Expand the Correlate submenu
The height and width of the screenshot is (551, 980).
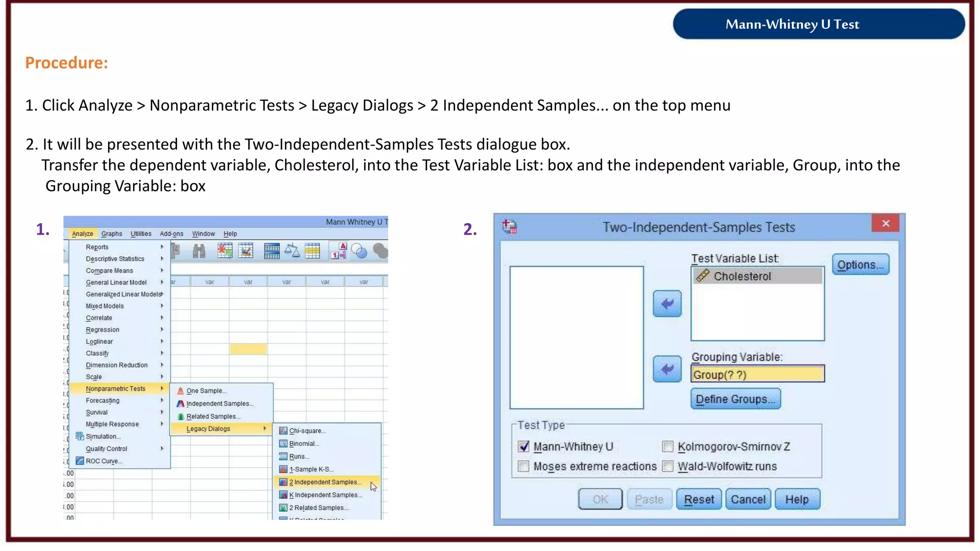tap(120, 318)
